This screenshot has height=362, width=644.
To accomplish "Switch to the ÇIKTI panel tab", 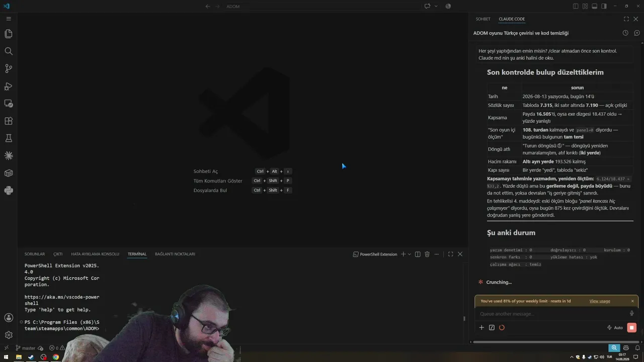I will pos(58,254).
